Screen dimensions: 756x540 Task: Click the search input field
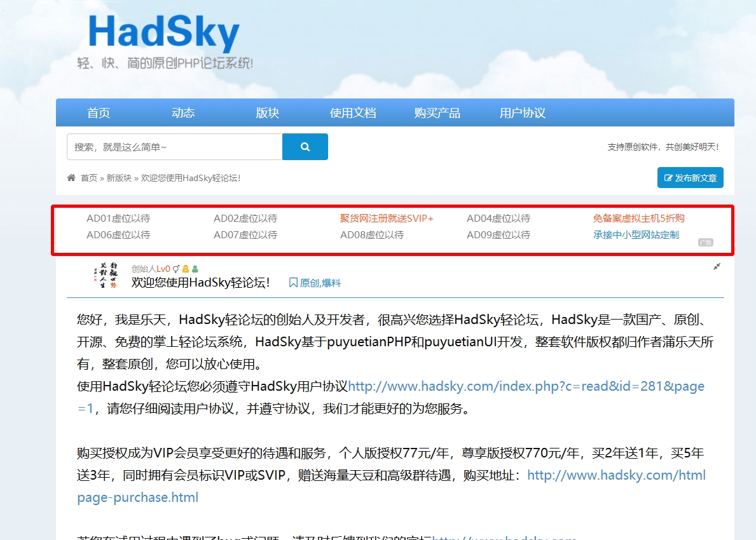[x=175, y=147]
